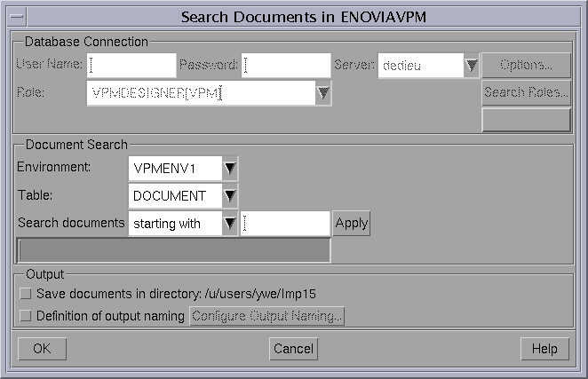Click the User Name input field

[131, 65]
